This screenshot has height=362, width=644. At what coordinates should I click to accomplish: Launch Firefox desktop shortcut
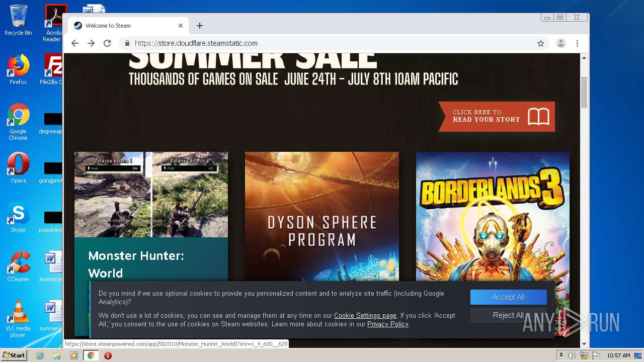pos(18,69)
